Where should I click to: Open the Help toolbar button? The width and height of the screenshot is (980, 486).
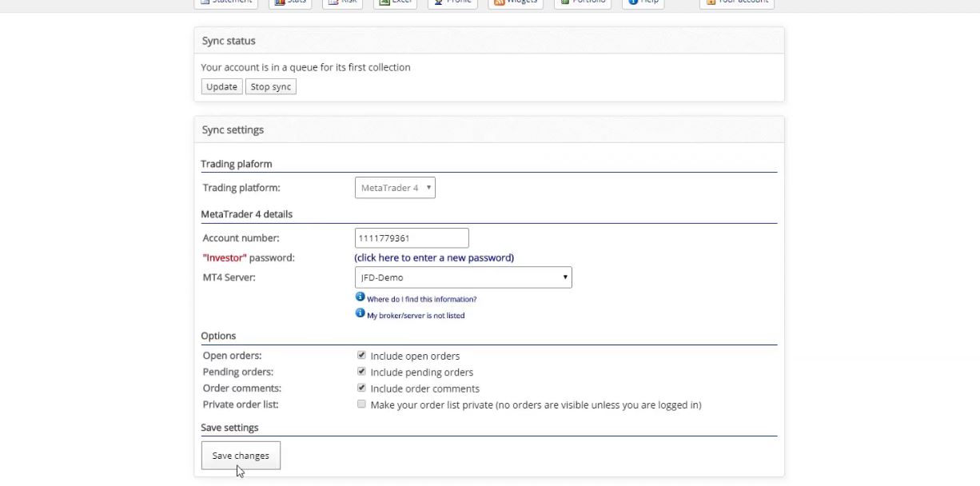pos(643,2)
